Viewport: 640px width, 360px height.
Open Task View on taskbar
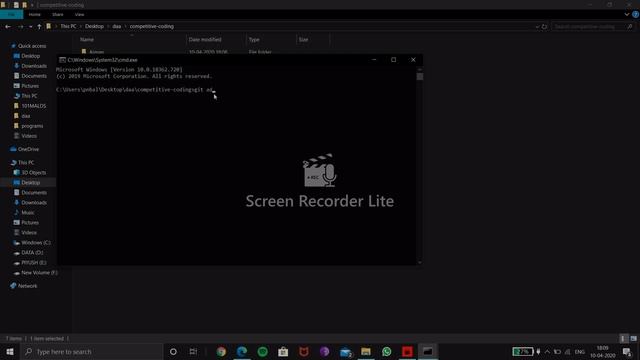point(193,351)
